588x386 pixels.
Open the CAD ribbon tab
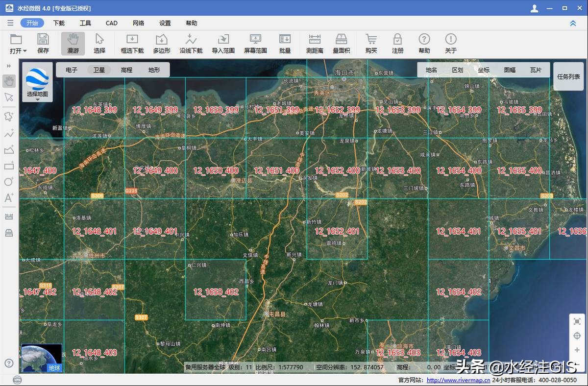click(x=112, y=23)
